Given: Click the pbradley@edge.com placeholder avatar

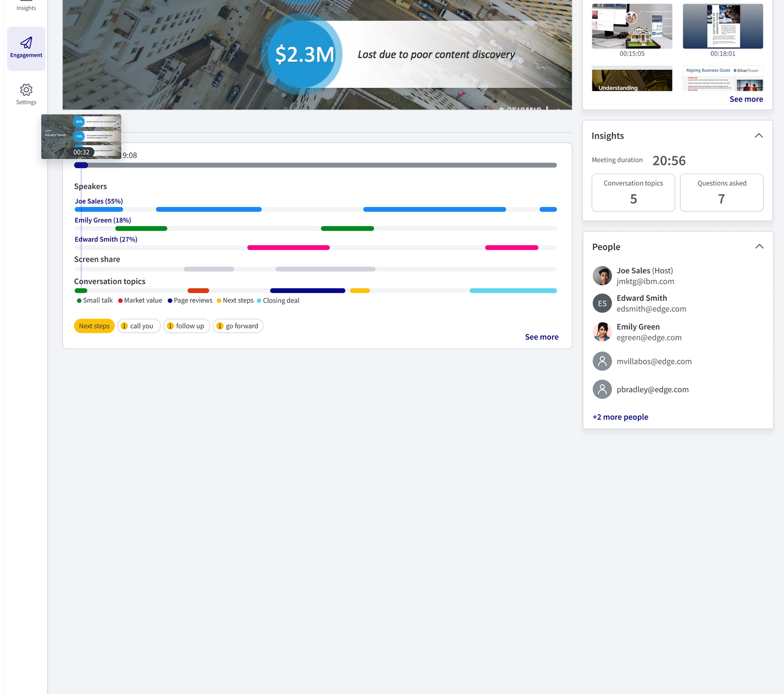Looking at the screenshot, I should point(602,389).
